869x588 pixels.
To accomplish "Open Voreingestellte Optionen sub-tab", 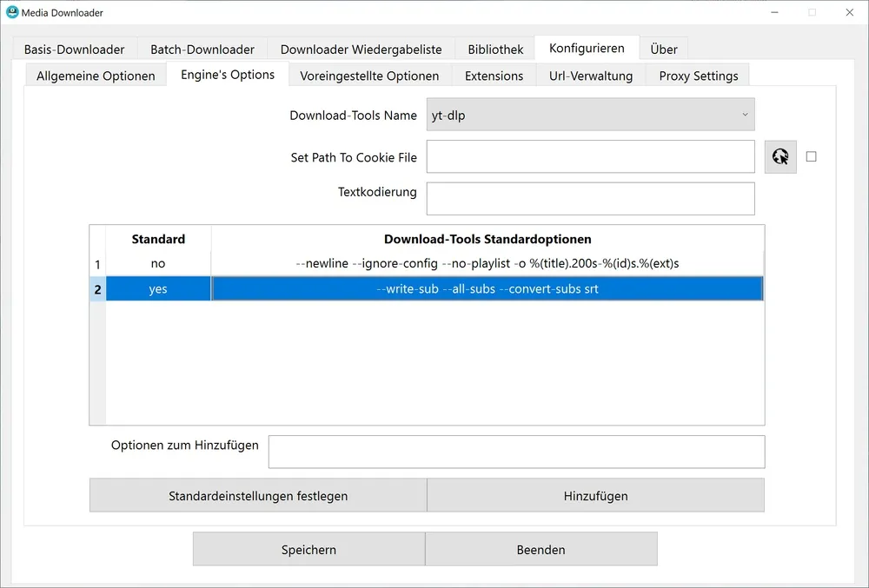I will coord(369,76).
